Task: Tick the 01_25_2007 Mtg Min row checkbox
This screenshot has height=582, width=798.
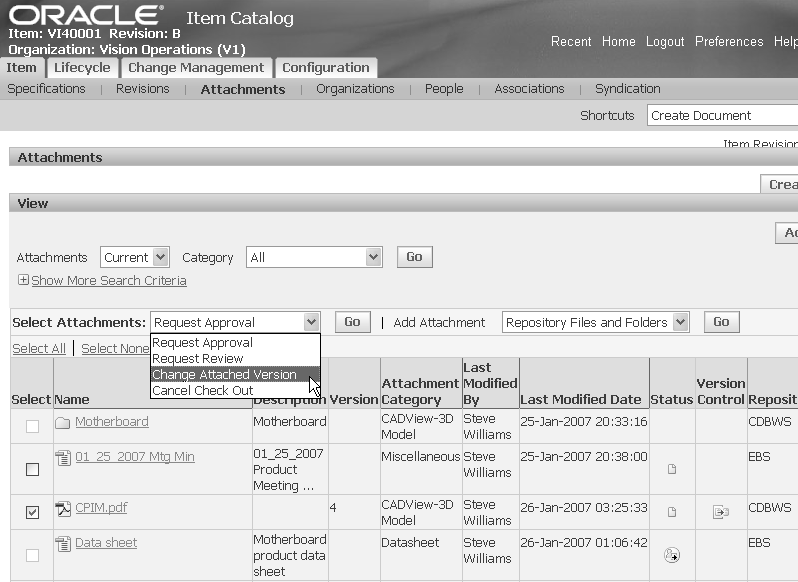Action: (x=32, y=469)
